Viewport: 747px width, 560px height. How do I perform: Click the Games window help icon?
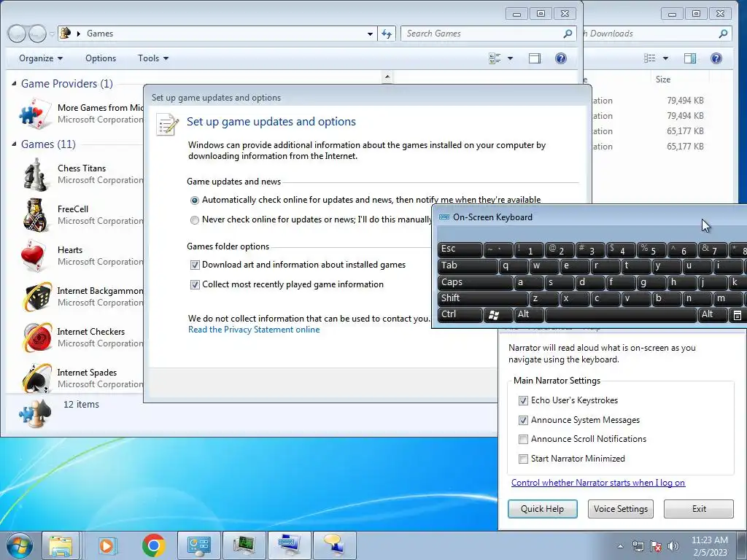pyautogui.click(x=561, y=58)
